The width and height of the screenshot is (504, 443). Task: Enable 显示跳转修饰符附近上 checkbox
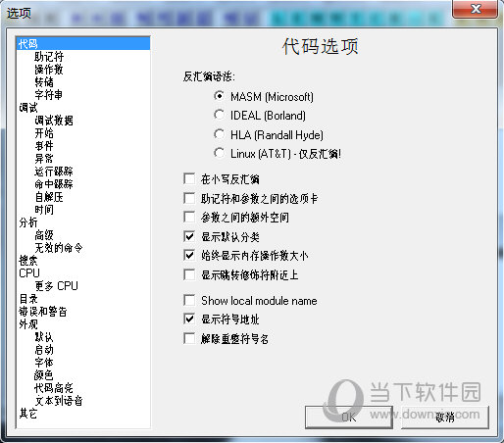coord(189,274)
